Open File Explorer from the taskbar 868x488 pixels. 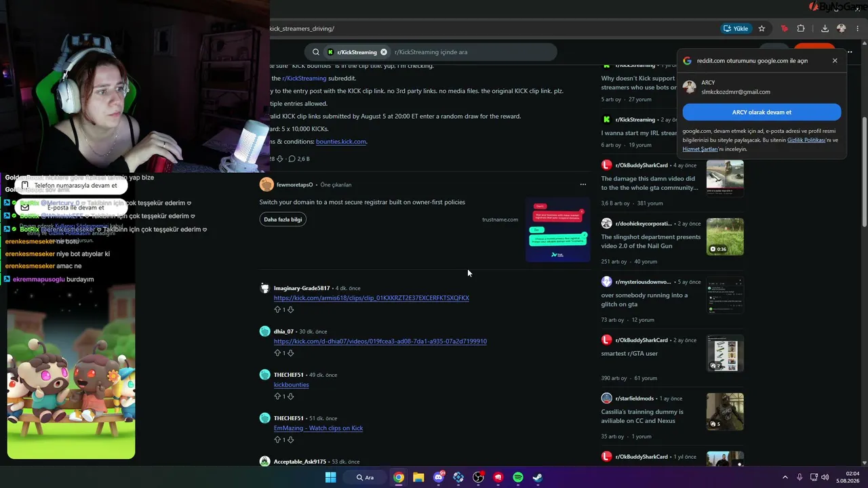coord(418,477)
